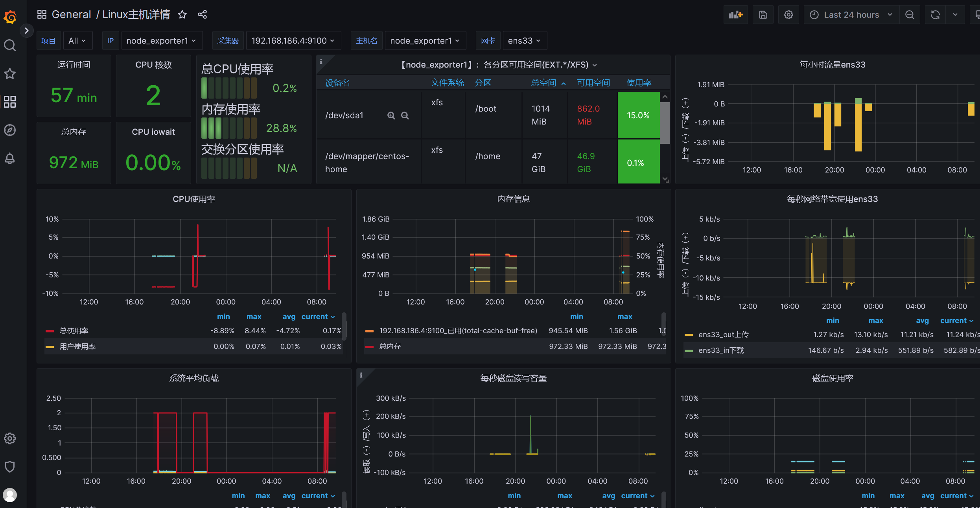This screenshot has width=980, height=508.
Task: Refresh the dashboard
Action: point(935,15)
